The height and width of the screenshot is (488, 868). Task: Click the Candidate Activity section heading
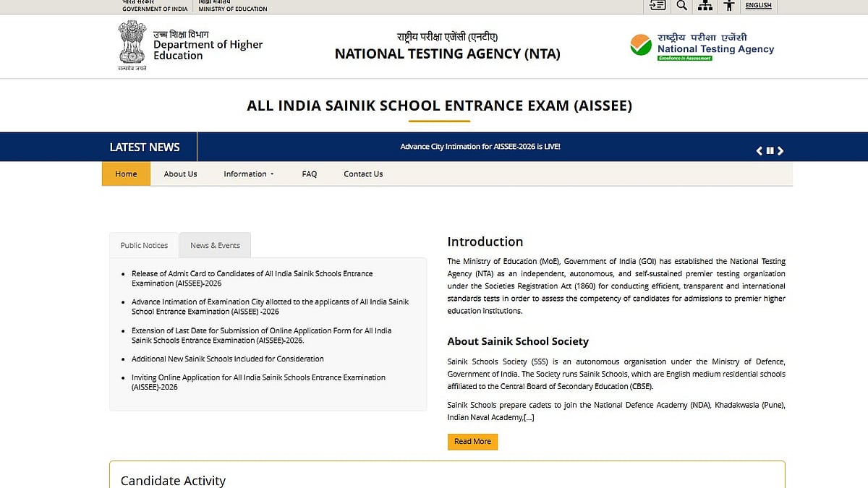[173, 480]
